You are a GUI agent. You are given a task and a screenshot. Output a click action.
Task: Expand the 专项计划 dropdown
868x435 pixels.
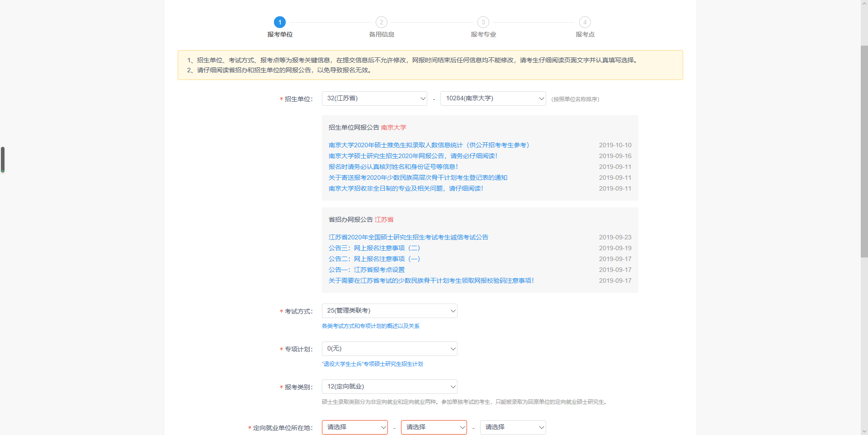[x=389, y=349]
